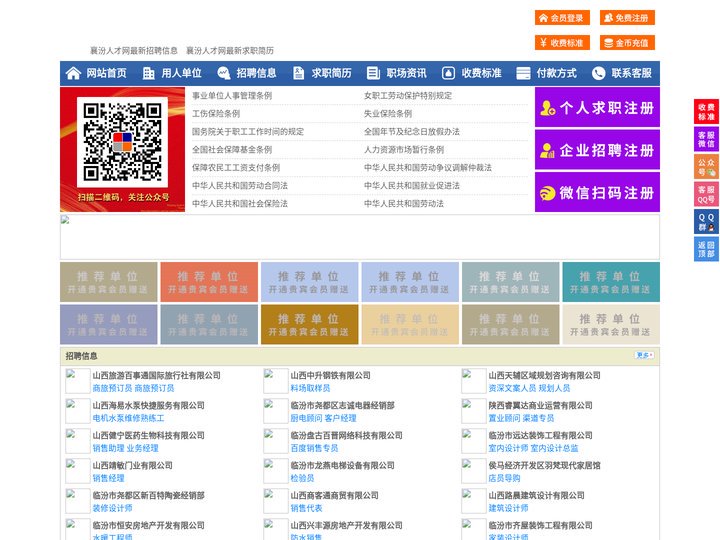This screenshot has height=540, width=720.
Task: Click the news icon beside 职场资讯
Action: 373,73
